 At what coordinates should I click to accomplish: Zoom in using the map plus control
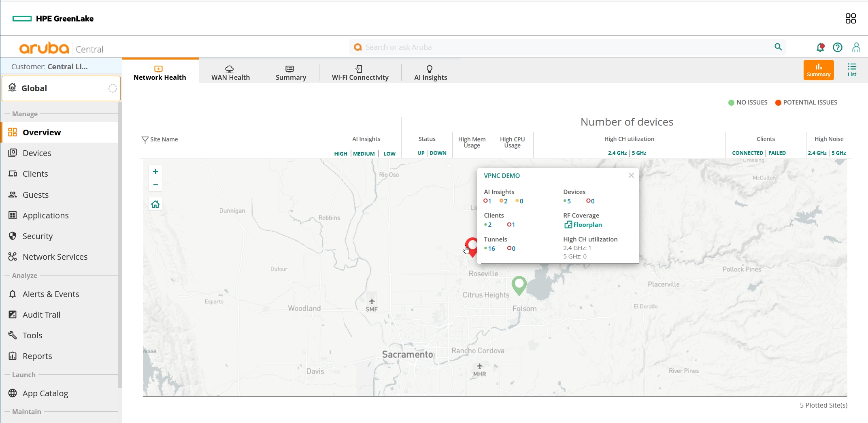coord(155,171)
